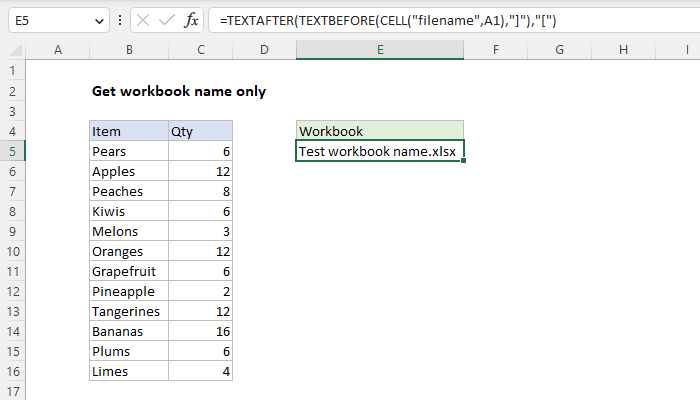
Task: Select row 5 header
Action: (x=12, y=151)
